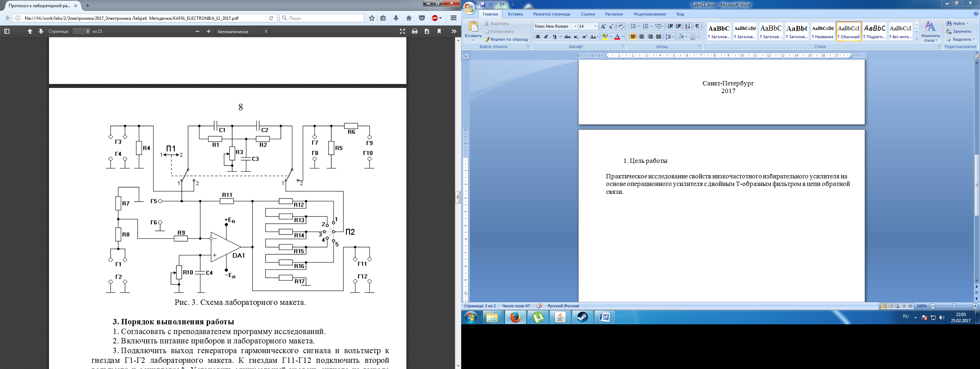Screen dimensions: 980x369
Task: Expand bulleted list options arrow
Action: [639, 26]
